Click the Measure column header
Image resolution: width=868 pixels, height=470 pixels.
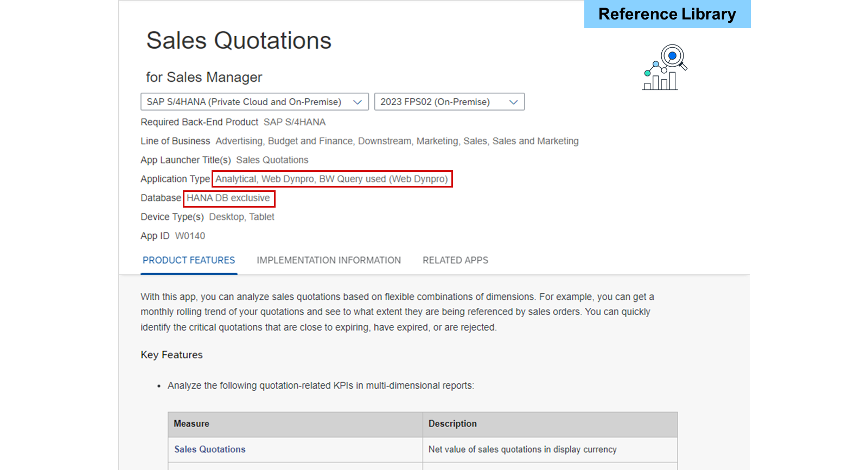pyautogui.click(x=295, y=424)
